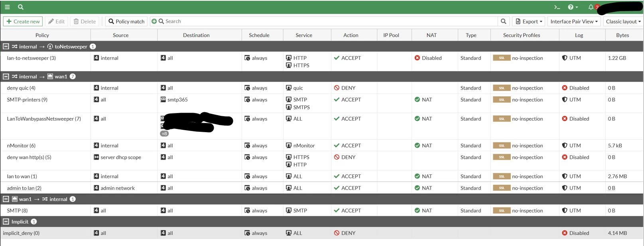Select lan-to-netsweeper (3) policy
The width and height of the screenshot is (644, 246).
pos(31,58)
